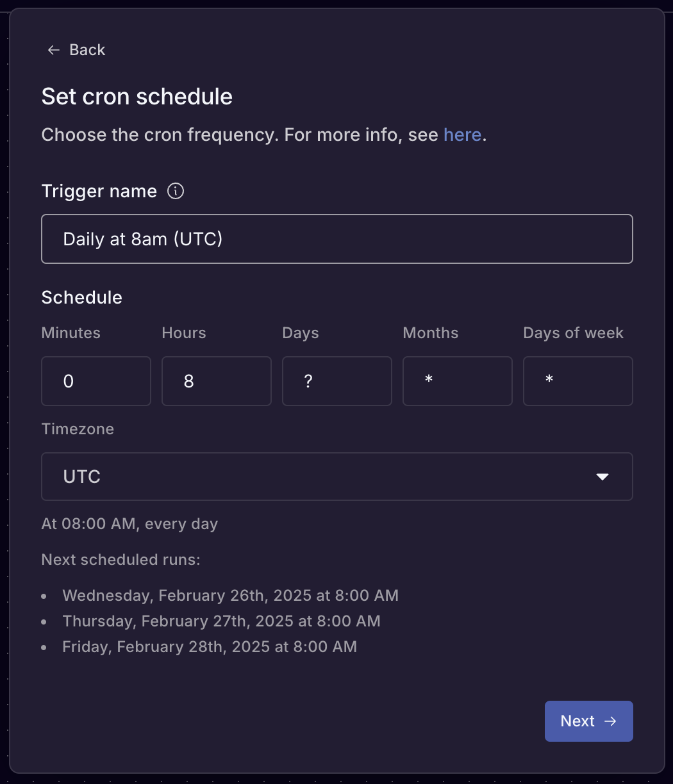
Task: Click the arrow icon inside the Next button
Action: pos(610,721)
